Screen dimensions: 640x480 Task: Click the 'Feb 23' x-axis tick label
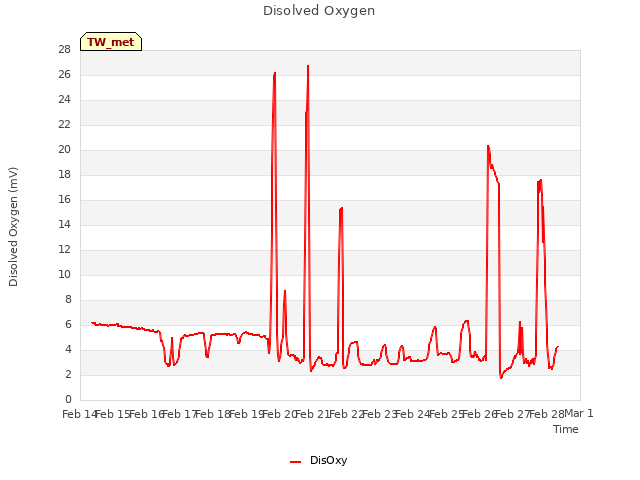pyautogui.click(x=380, y=414)
